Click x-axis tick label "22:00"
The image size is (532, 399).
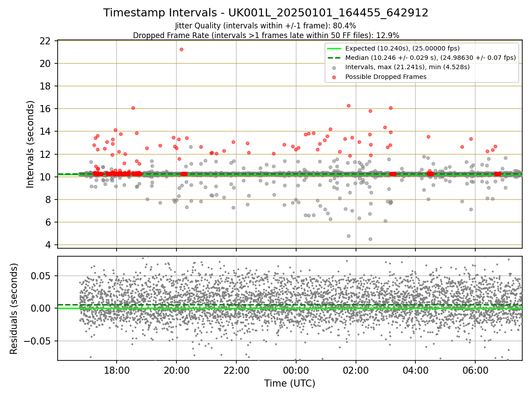click(236, 371)
